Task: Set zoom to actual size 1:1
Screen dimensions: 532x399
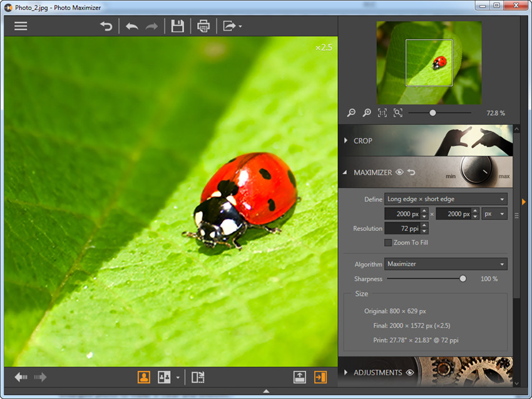Action: coord(382,113)
